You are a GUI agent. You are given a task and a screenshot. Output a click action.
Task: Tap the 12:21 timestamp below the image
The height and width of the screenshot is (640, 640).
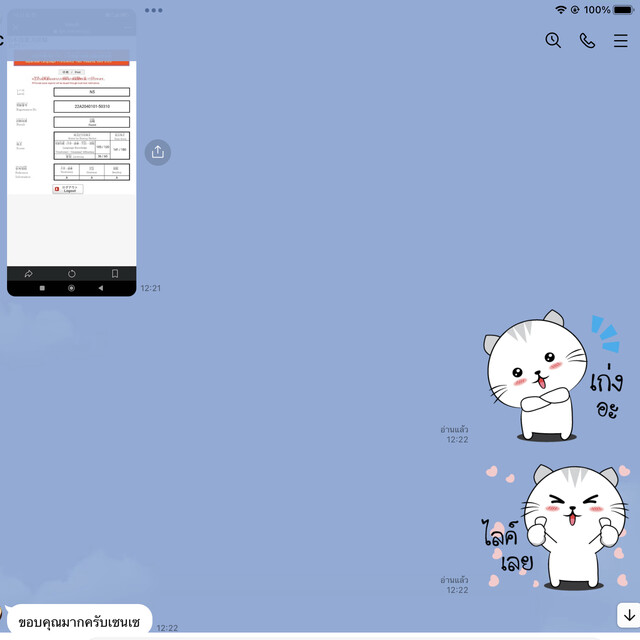(151, 288)
